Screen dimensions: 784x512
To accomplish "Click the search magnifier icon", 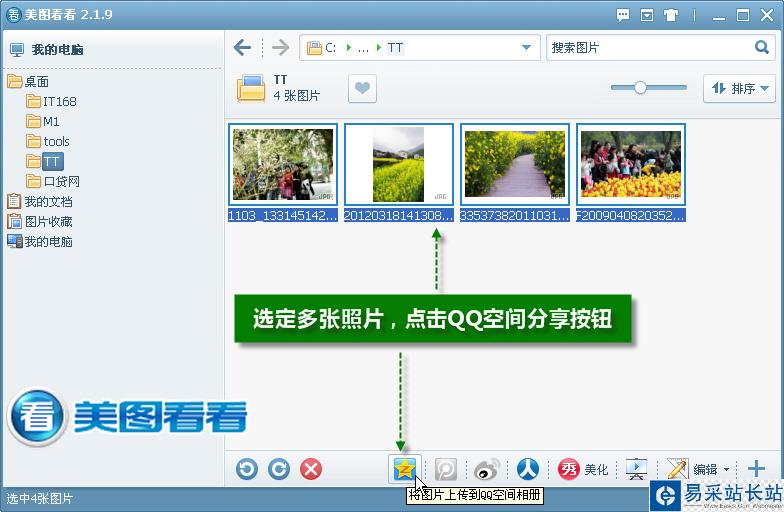I will [762, 47].
